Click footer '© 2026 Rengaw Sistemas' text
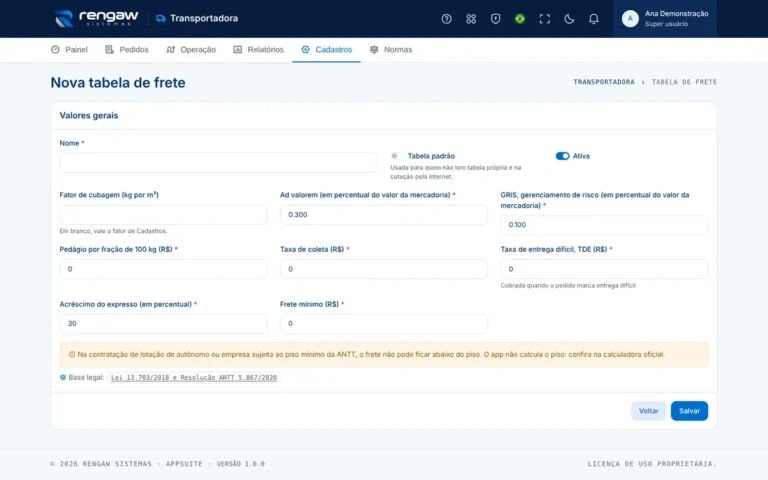This screenshot has height=480, width=768. (x=101, y=463)
